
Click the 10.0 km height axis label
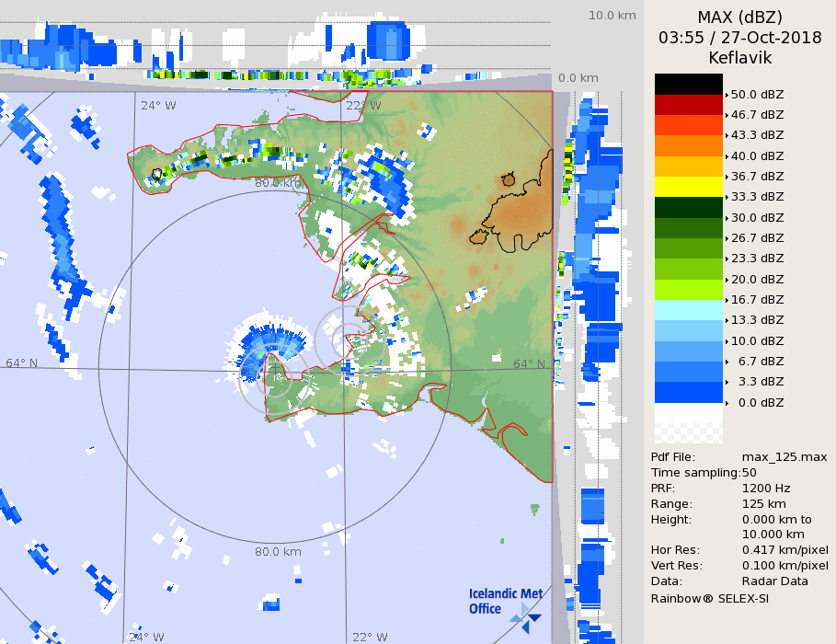[612, 16]
